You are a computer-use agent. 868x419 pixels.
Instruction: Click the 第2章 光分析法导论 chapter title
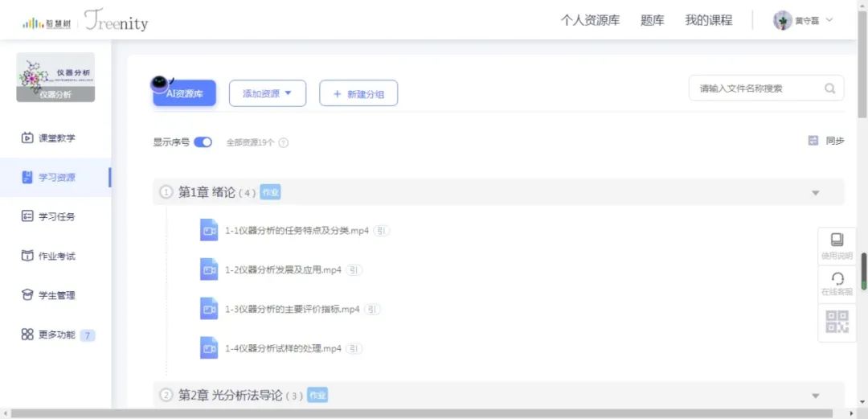click(x=231, y=396)
